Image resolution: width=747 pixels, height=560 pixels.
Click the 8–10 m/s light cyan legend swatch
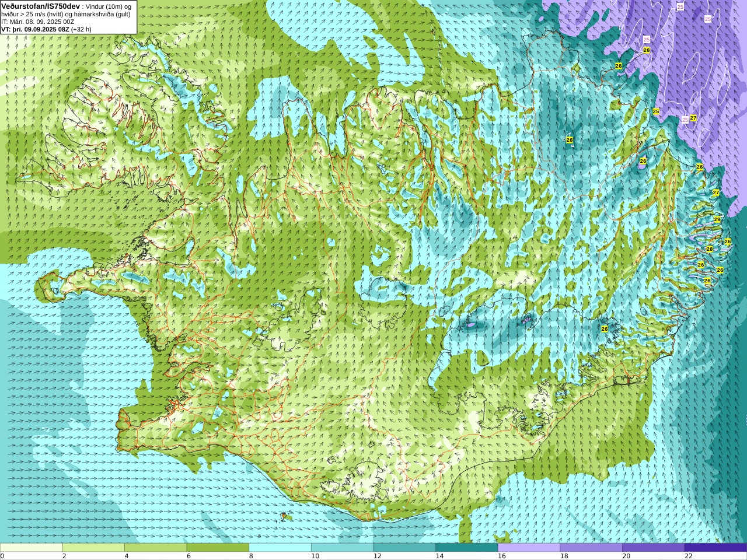(x=280, y=548)
